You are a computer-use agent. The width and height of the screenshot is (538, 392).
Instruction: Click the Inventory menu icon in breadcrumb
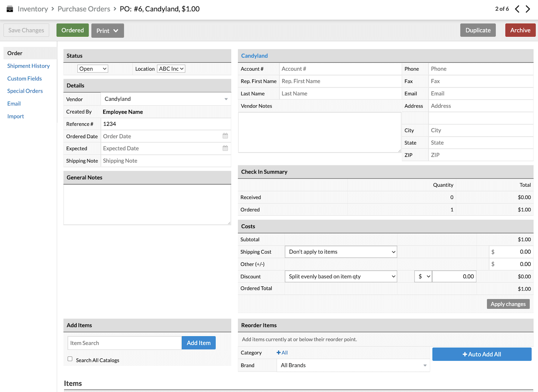pos(10,9)
